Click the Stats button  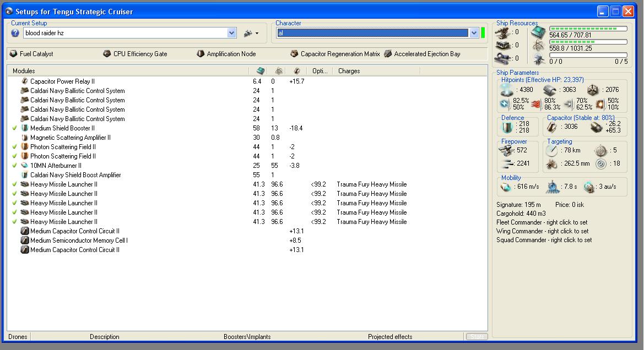[477, 336]
